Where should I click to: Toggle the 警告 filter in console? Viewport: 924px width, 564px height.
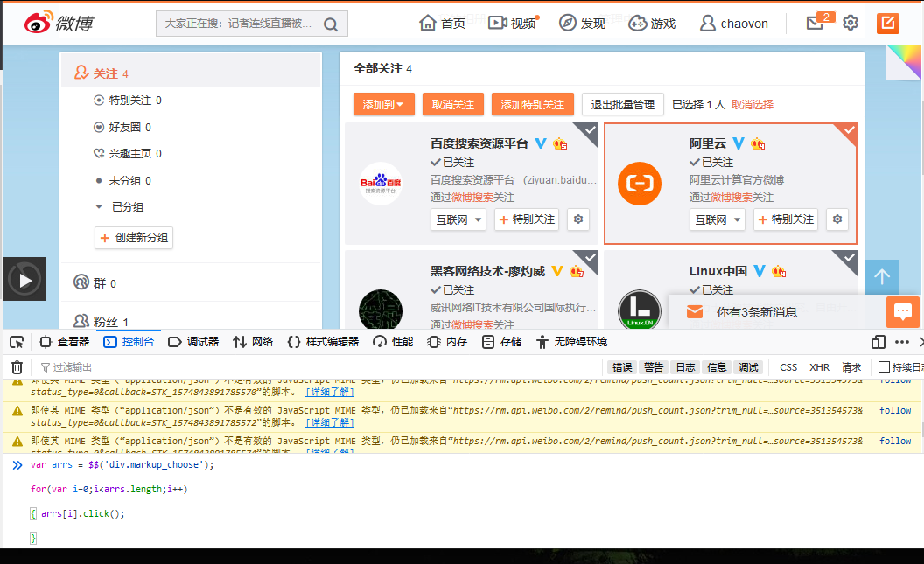tap(654, 367)
